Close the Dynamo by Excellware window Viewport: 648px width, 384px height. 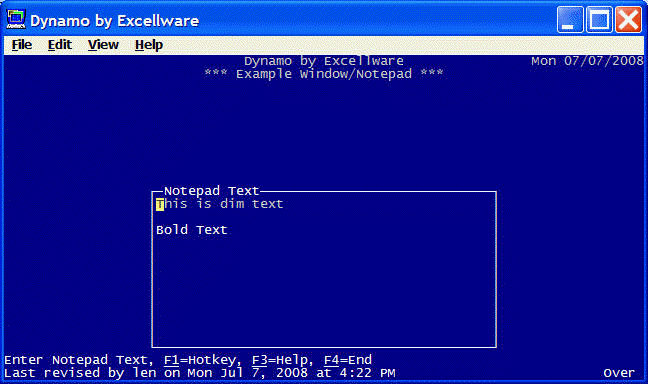coord(628,19)
